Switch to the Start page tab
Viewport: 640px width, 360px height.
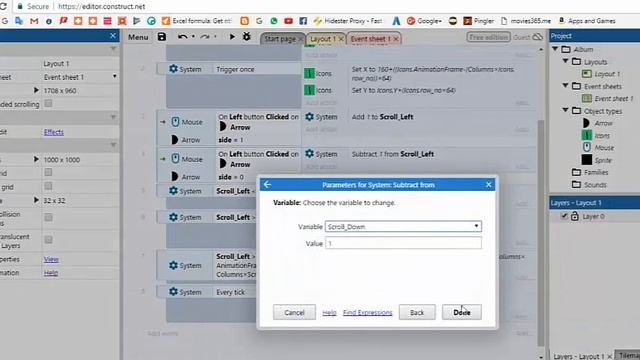[x=280, y=39]
